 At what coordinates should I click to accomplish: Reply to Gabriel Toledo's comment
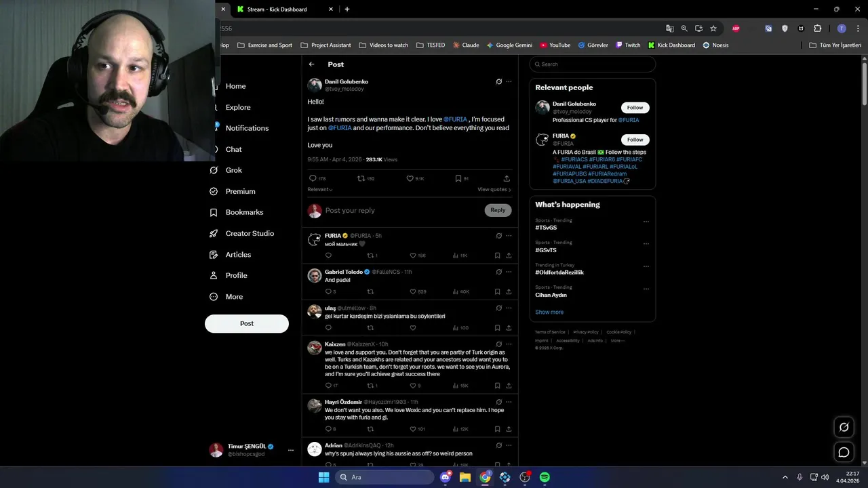[x=328, y=291]
